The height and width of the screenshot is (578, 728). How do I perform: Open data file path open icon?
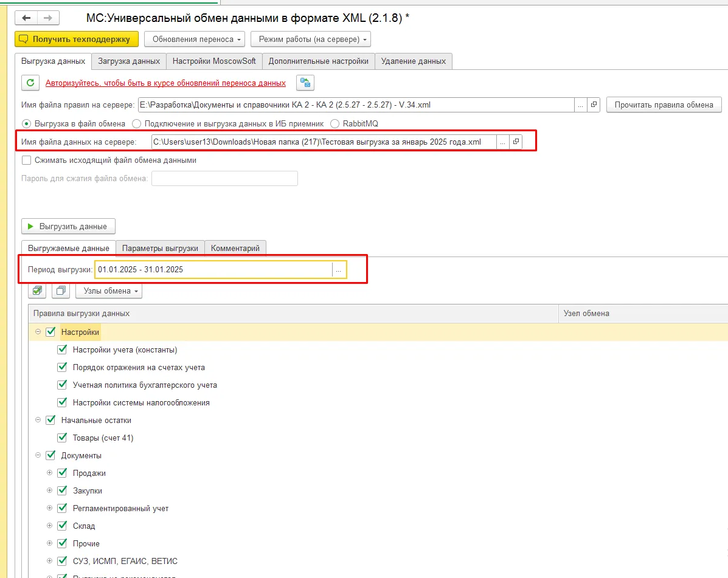pyautogui.click(x=516, y=142)
